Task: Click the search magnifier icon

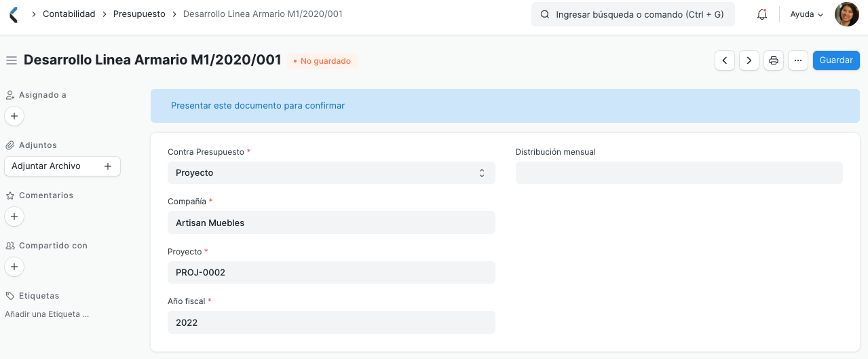Action: [544, 14]
